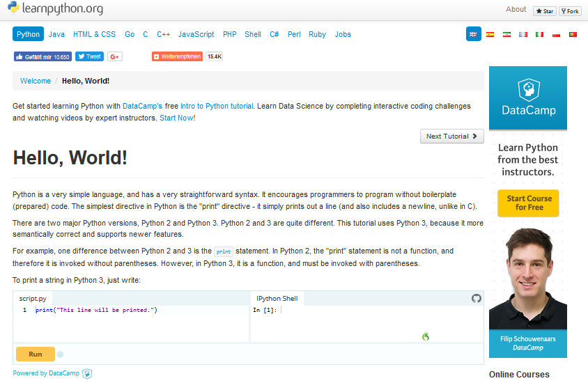Switch language to Portuguese flag
Viewport: 588px width, 383px height.
pyautogui.click(x=573, y=35)
